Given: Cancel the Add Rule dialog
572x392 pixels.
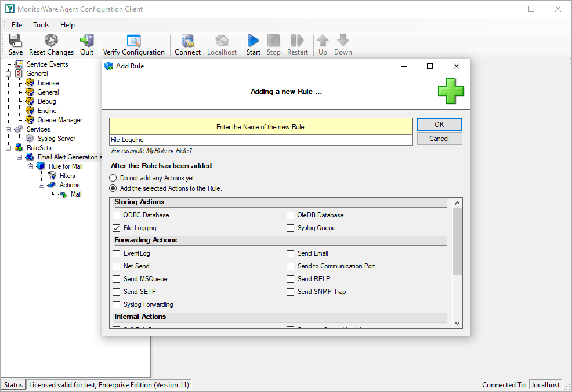Looking at the screenshot, I should click(x=439, y=139).
